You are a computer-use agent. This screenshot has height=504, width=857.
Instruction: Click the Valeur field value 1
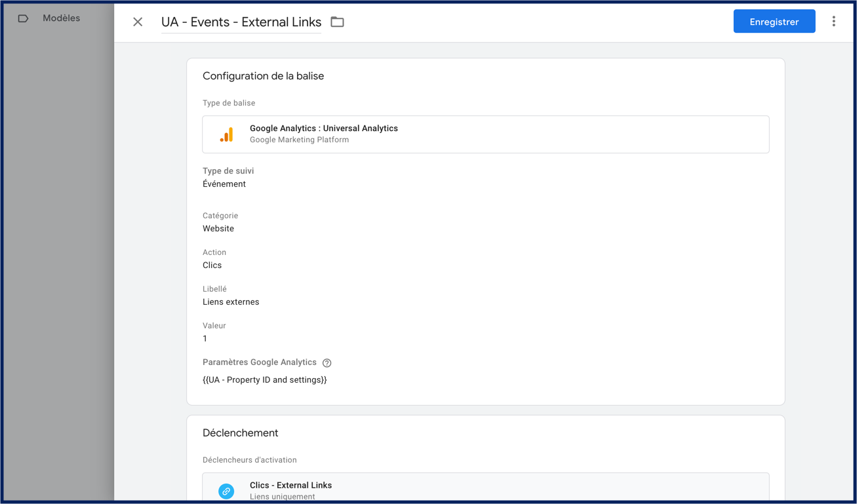(x=205, y=339)
